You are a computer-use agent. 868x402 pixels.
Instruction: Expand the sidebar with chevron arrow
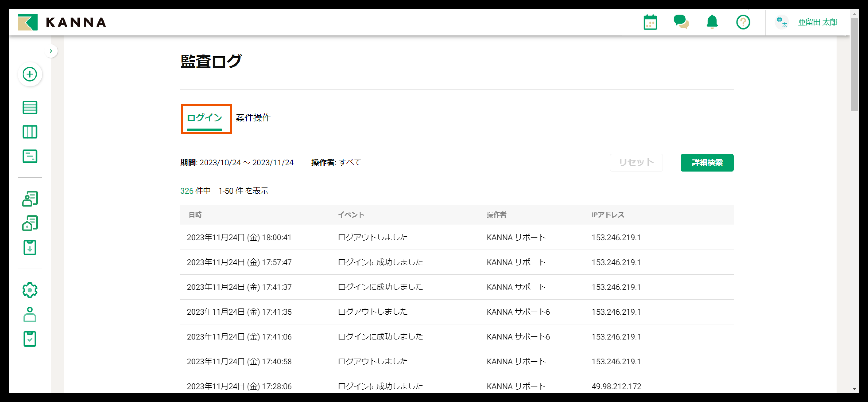point(51,51)
